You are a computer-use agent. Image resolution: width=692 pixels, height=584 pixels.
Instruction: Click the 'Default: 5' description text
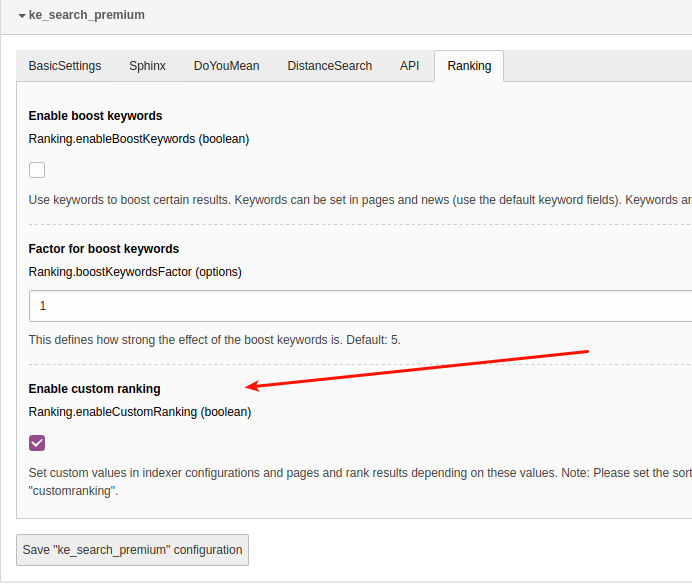click(x=214, y=340)
